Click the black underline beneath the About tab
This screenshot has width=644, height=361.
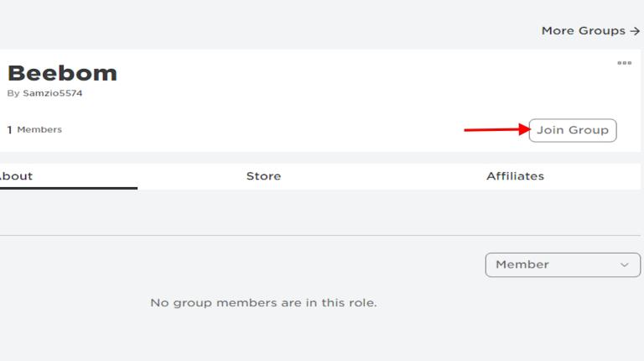coord(67,188)
